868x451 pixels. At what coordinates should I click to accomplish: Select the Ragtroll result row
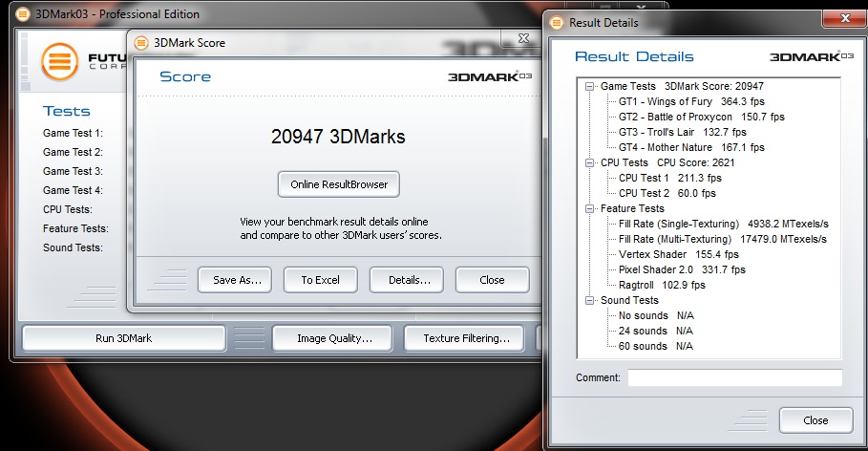(x=662, y=285)
